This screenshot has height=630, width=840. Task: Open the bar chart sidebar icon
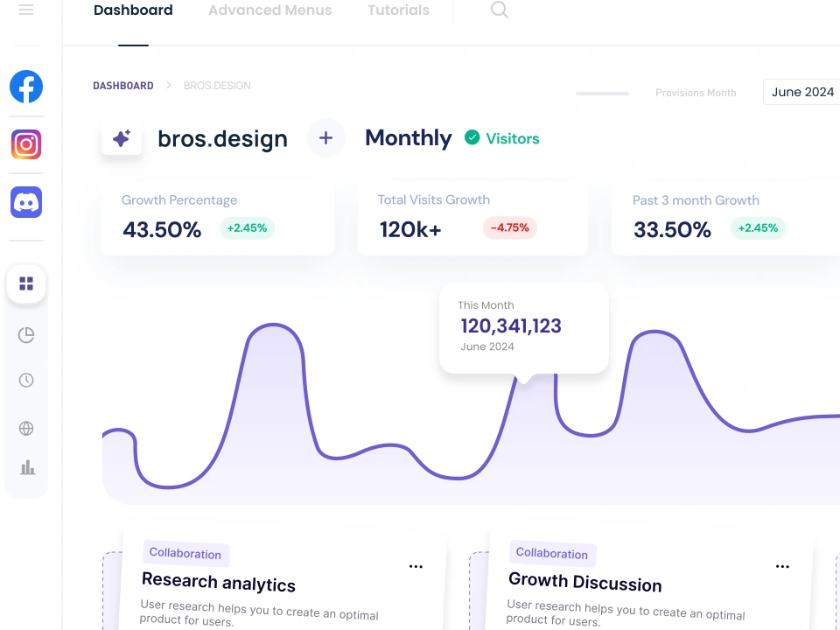(x=27, y=467)
